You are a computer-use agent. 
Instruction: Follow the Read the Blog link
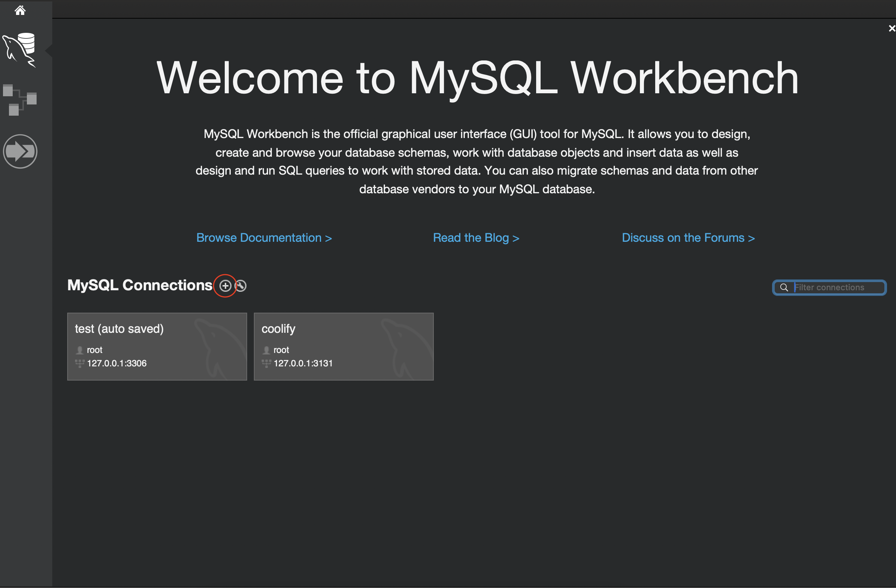click(476, 238)
